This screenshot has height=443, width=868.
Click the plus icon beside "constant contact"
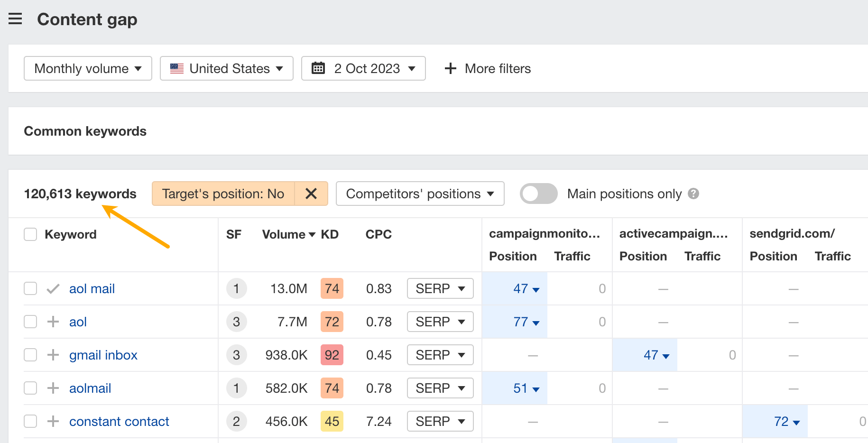coord(52,421)
